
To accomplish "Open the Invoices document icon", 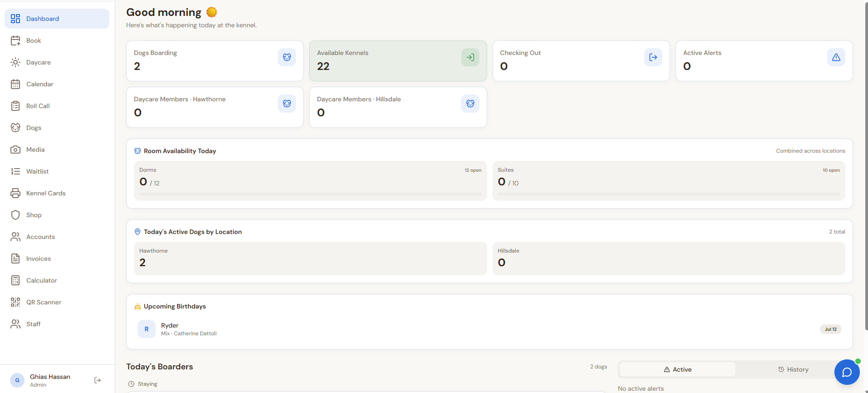I will [x=15, y=259].
